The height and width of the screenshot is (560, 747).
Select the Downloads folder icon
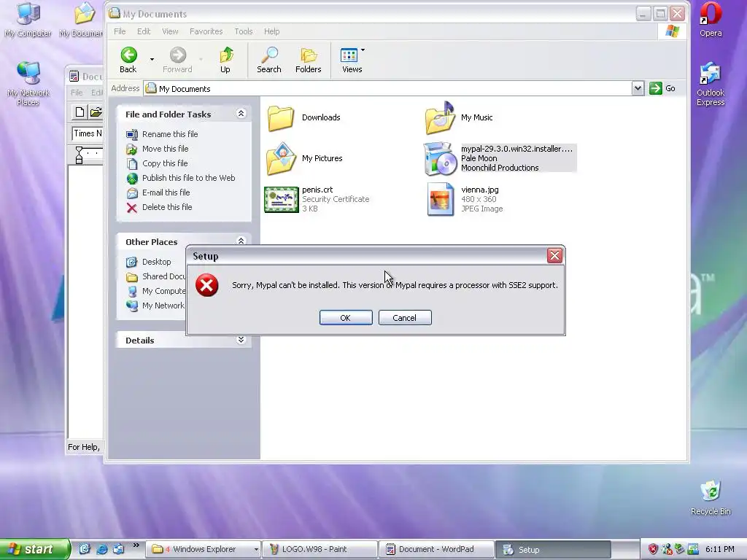(281, 117)
